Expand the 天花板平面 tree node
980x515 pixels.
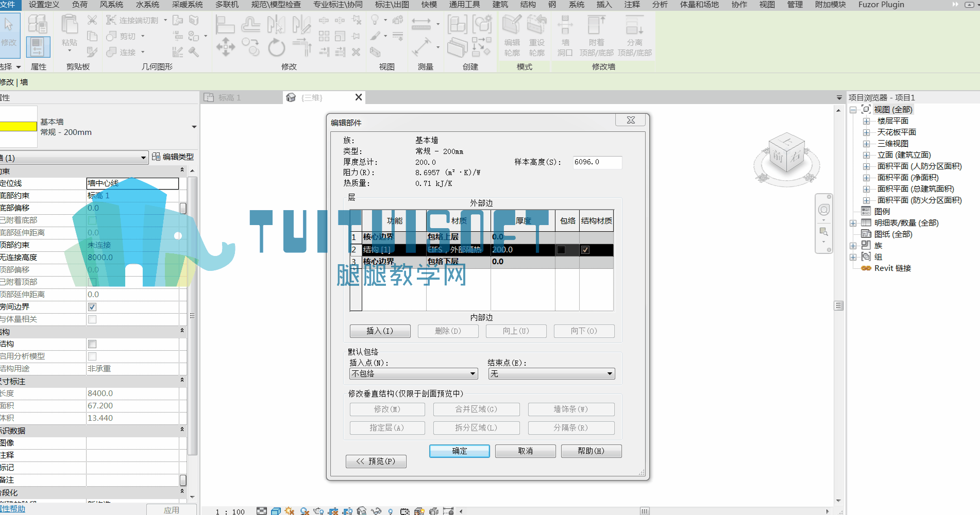866,132
